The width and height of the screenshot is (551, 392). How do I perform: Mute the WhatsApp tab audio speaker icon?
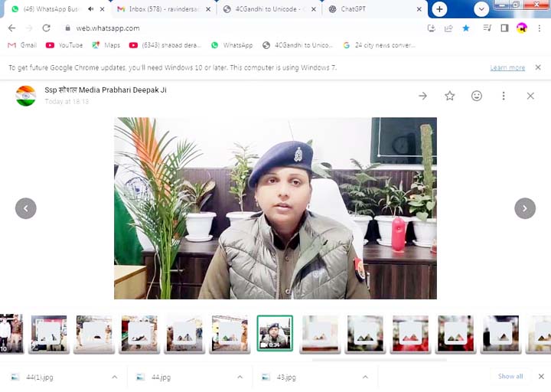[x=90, y=9]
